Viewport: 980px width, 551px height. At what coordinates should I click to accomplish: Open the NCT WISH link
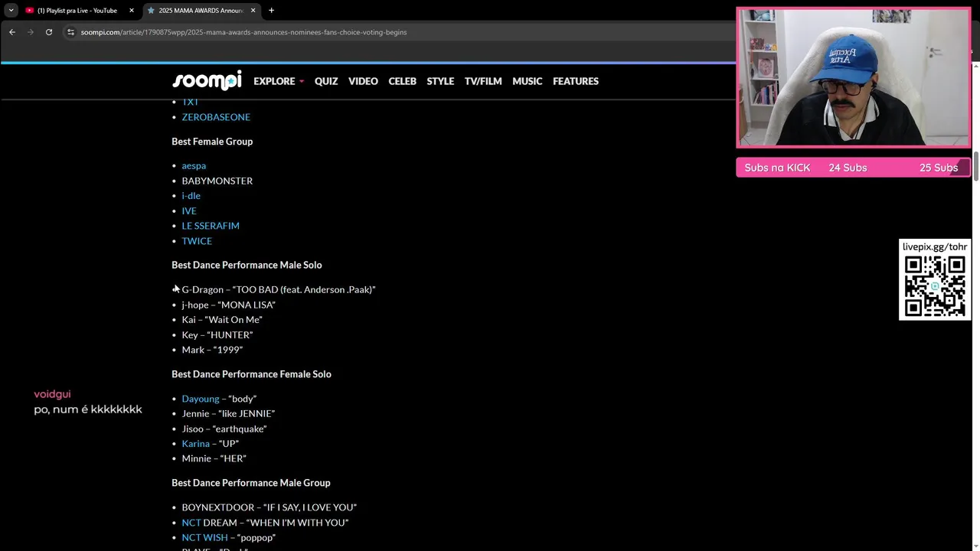[204, 537]
